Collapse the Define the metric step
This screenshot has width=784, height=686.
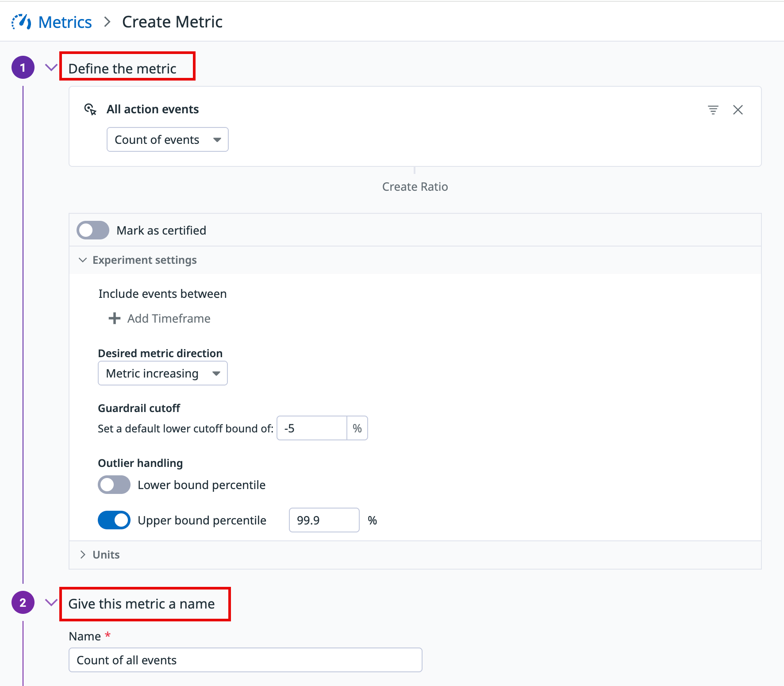coord(51,68)
